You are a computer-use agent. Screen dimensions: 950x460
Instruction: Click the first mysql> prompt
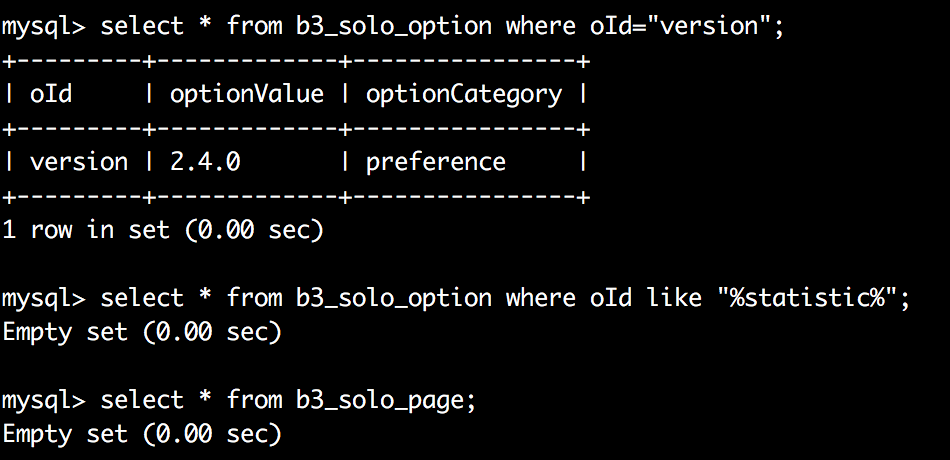coord(44,27)
